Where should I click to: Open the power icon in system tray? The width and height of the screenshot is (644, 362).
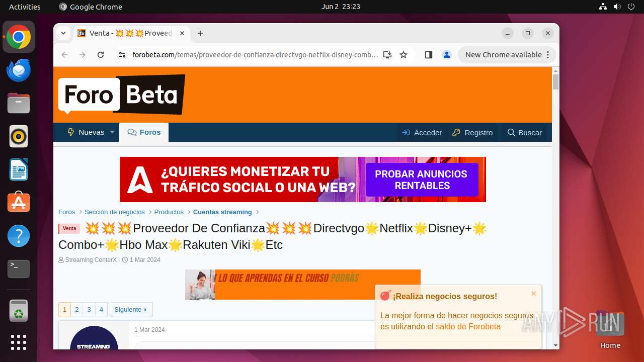click(631, 7)
